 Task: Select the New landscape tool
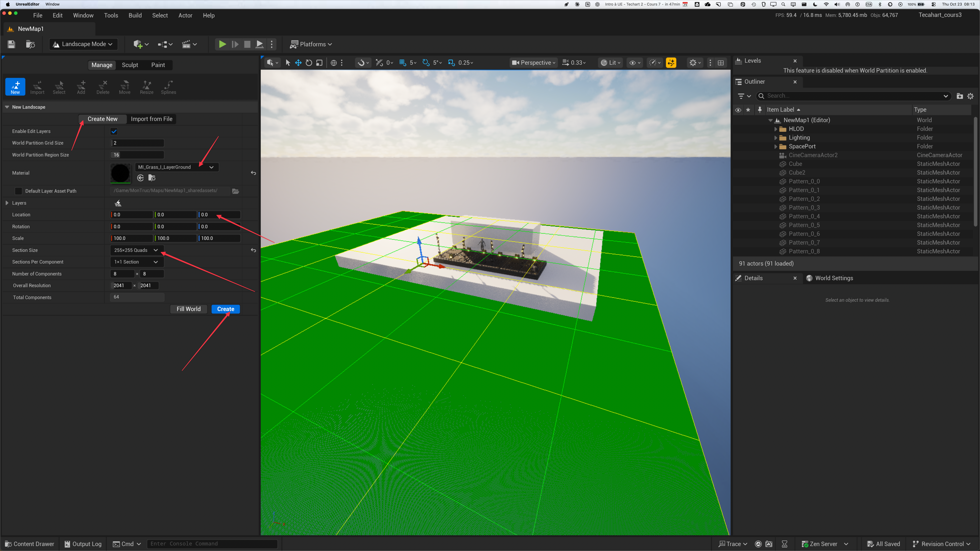(15, 87)
